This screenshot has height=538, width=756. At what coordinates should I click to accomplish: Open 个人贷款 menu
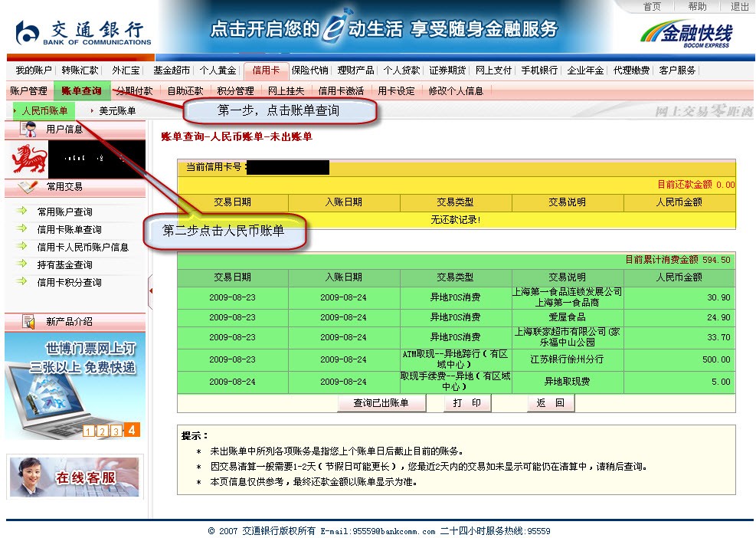click(x=401, y=71)
